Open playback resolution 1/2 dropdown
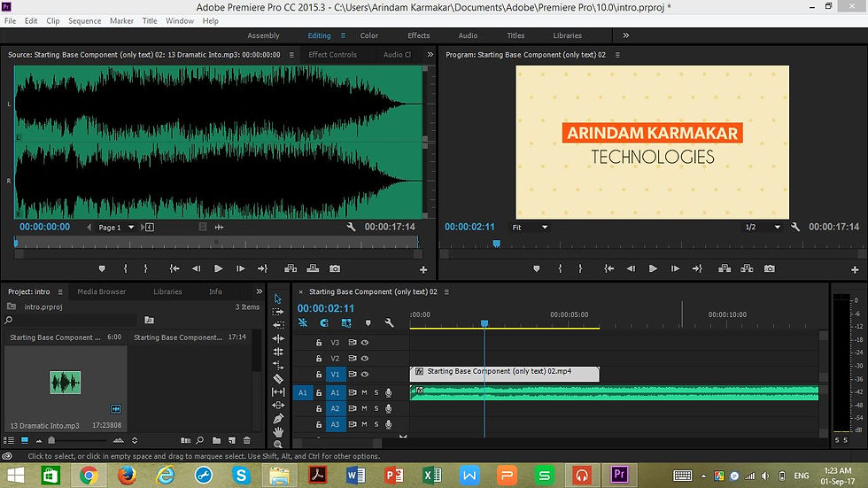868x488 pixels. (763, 228)
